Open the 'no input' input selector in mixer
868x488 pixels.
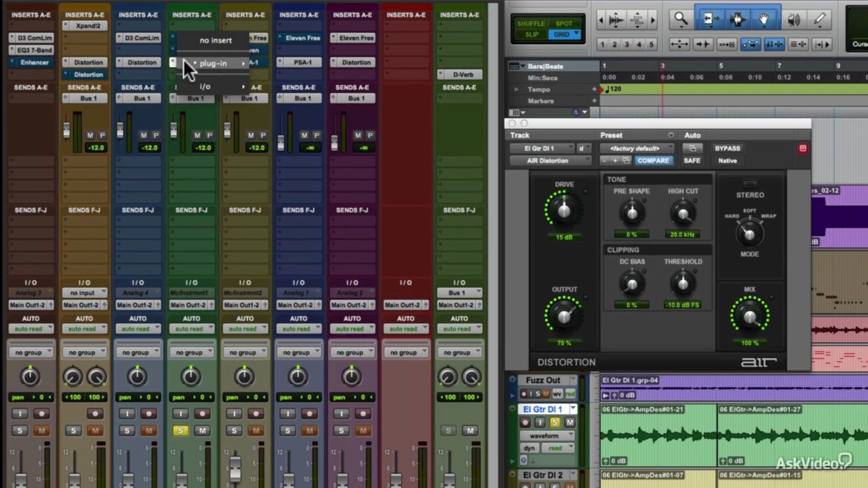pyautogui.click(x=85, y=293)
